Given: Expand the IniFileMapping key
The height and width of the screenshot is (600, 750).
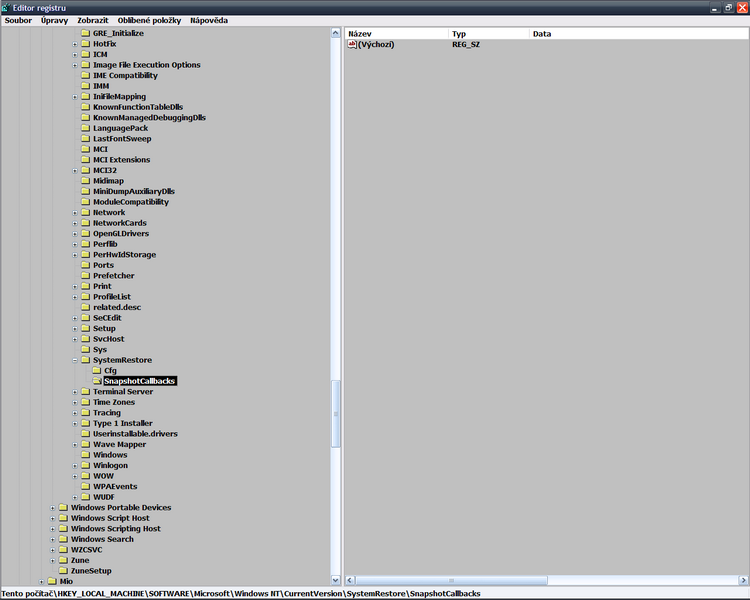Looking at the screenshot, I should point(75,97).
